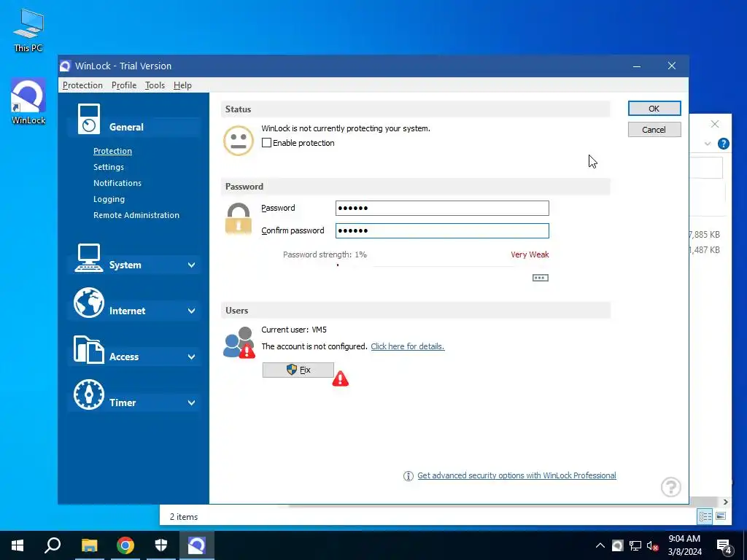Click the Password strength: 1% text
This screenshot has height=560, width=747.
(325, 254)
